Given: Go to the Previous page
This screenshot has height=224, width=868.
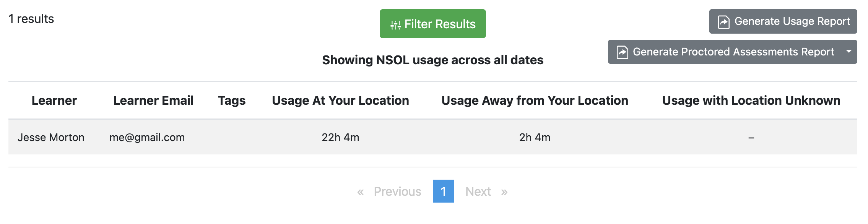Looking at the screenshot, I should (397, 192).
